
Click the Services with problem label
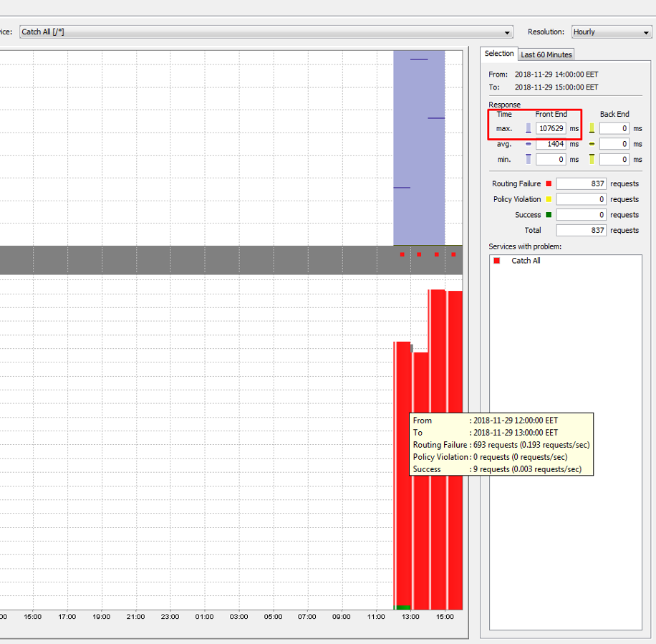525,246
